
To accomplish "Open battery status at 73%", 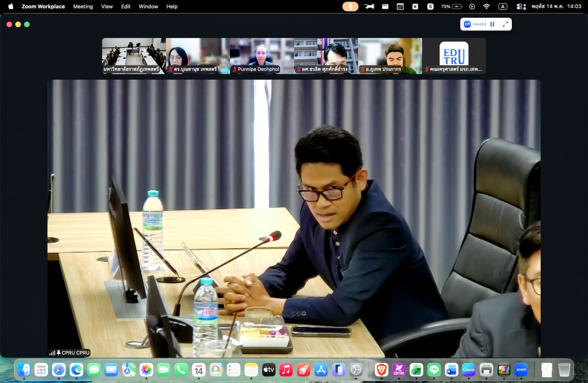I will click(x=451, y=6).
